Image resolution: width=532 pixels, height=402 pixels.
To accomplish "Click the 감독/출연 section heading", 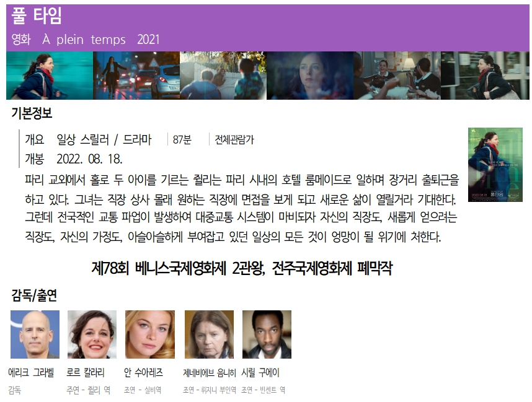I will pyautogui.click(x=34, y=295).
